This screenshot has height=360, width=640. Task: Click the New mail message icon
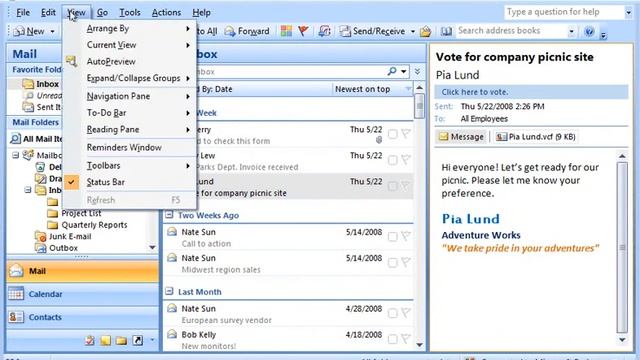tap(19, 31)
